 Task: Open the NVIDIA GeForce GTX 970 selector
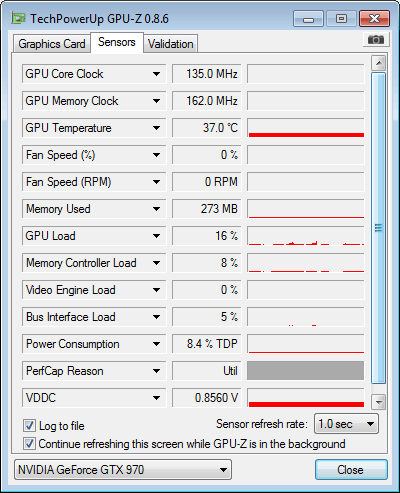(123, 470)
